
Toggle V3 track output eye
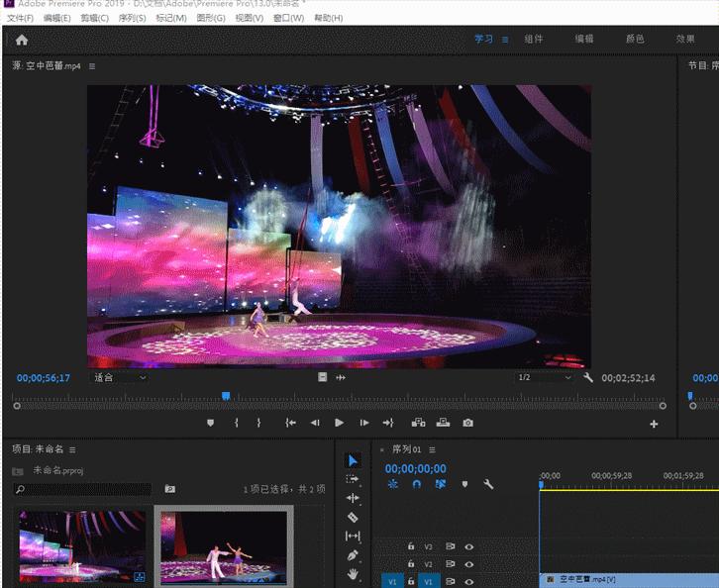469,546
